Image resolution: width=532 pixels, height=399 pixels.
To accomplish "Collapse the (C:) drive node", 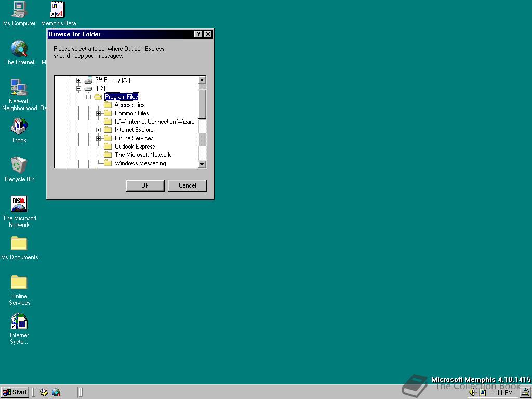I will (79, 88).
